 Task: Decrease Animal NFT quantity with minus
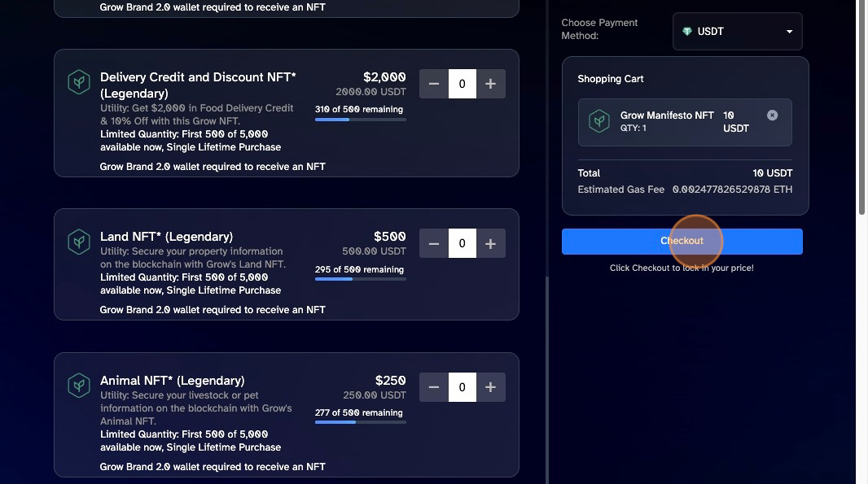pos(433,387)
